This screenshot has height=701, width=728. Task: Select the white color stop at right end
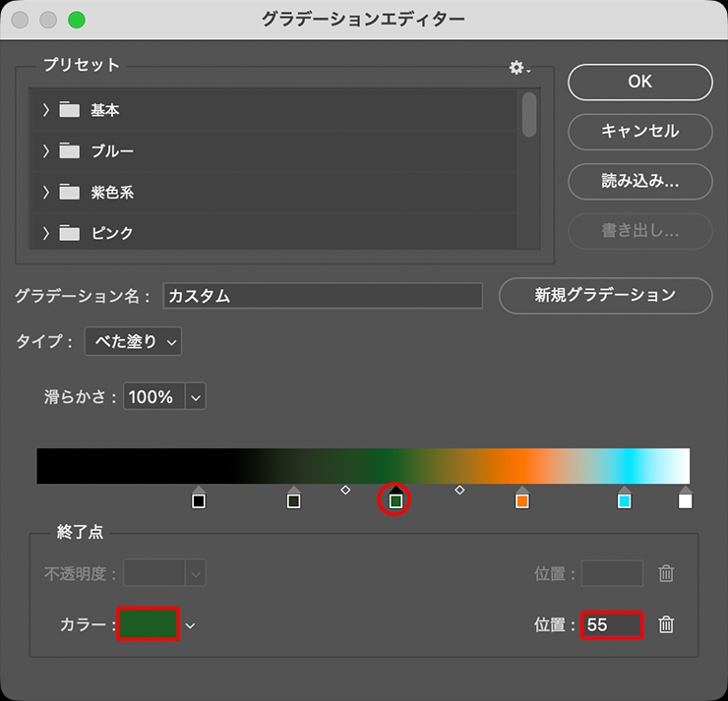685,500
